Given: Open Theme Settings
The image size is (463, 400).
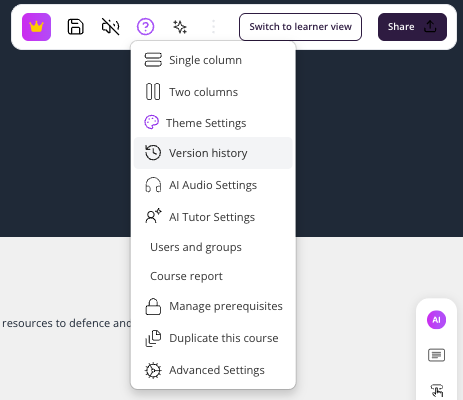Looking at the screenshot, I should 213,123.
